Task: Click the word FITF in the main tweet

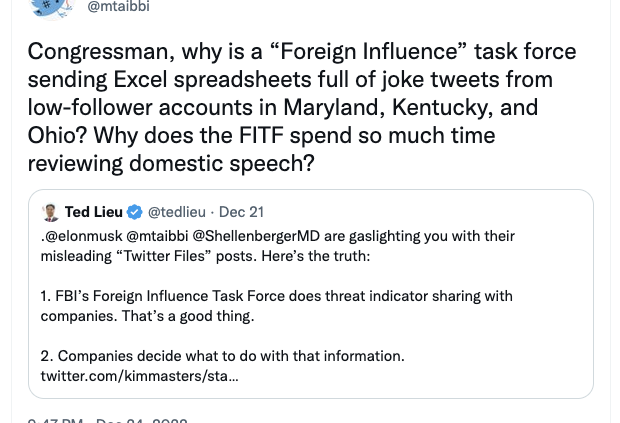Action: tap(261, 136)
